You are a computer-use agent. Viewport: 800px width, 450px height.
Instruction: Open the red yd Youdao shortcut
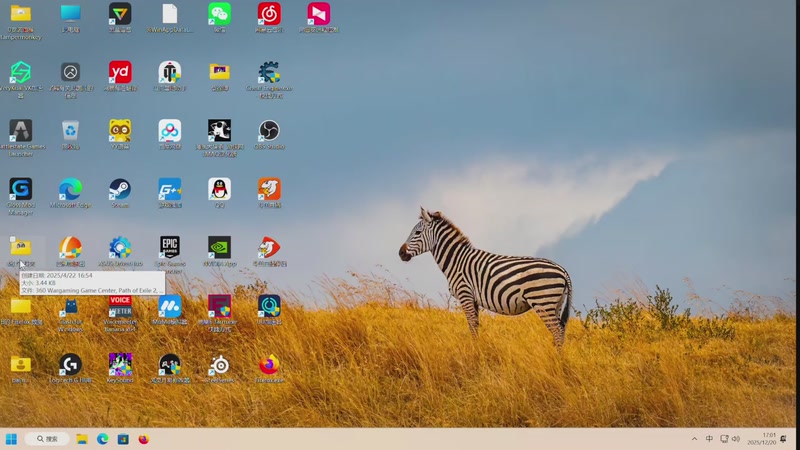[120, 72]
